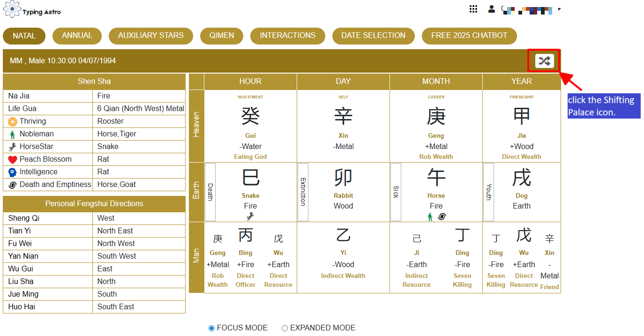The image size is (644, 336).
Task: Open the INTERACTIONS tab
Action: [287, 36]
